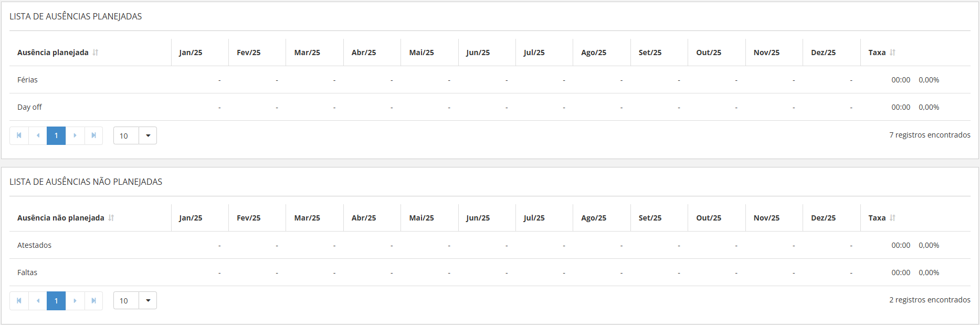980x325 pixels.
Task: Jump to last page of unplanned absences
Action: pos(94,300)
